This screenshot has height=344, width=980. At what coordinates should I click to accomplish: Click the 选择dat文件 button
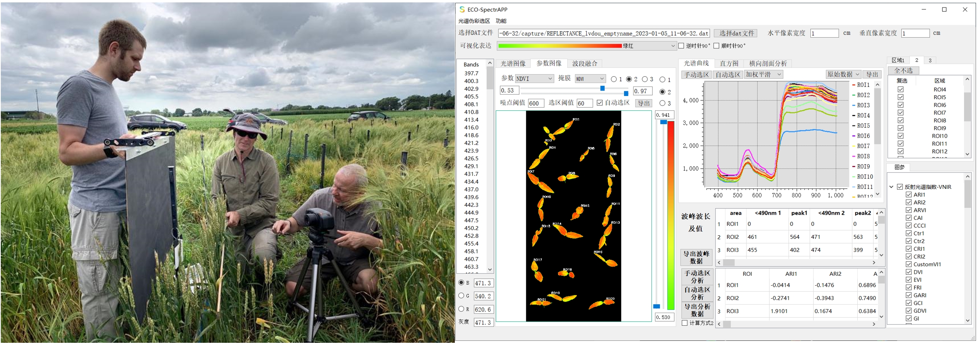(736, 33)
